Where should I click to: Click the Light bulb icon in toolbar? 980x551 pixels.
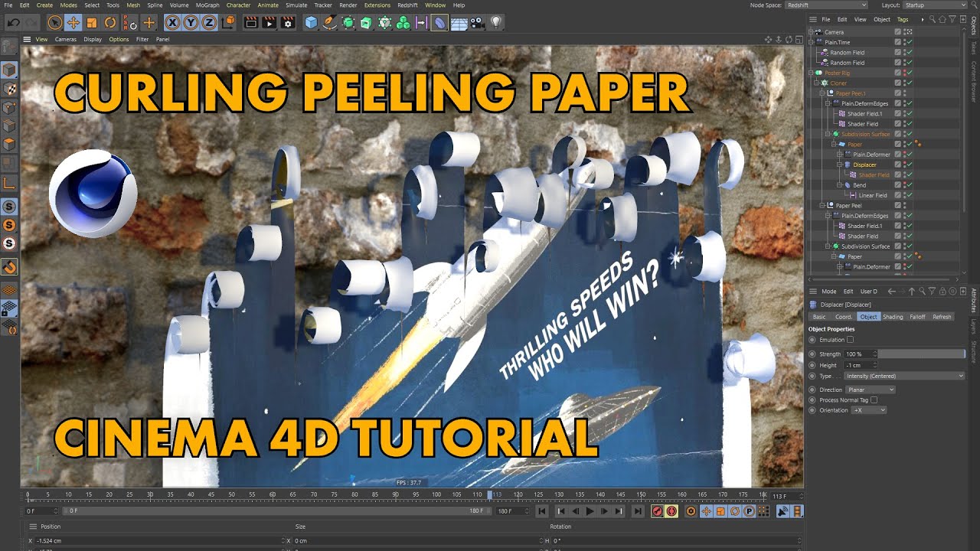(496, 23)
